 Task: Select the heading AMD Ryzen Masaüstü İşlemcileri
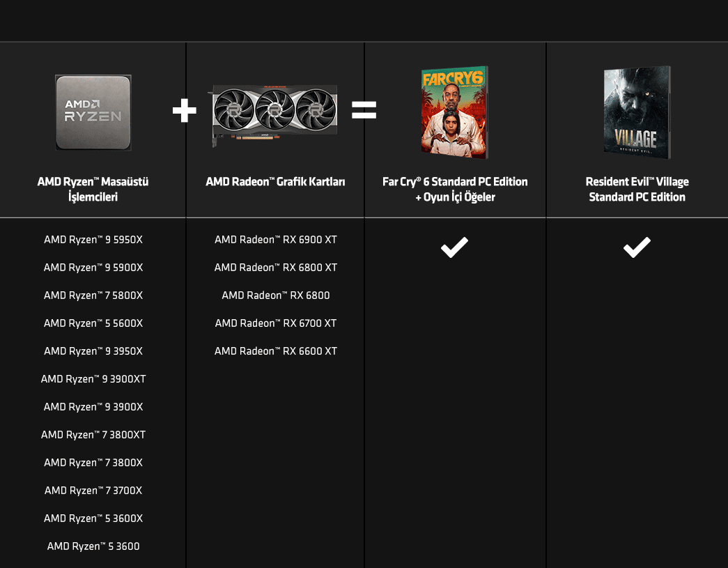point(93,189)
